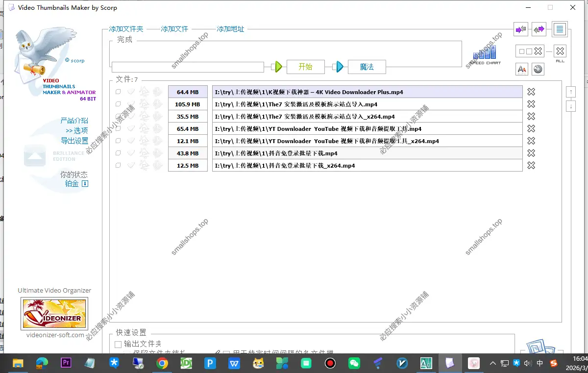Select the 添加地址 tab
This screenshot has width=588, height=373.
tap(230, 29)
